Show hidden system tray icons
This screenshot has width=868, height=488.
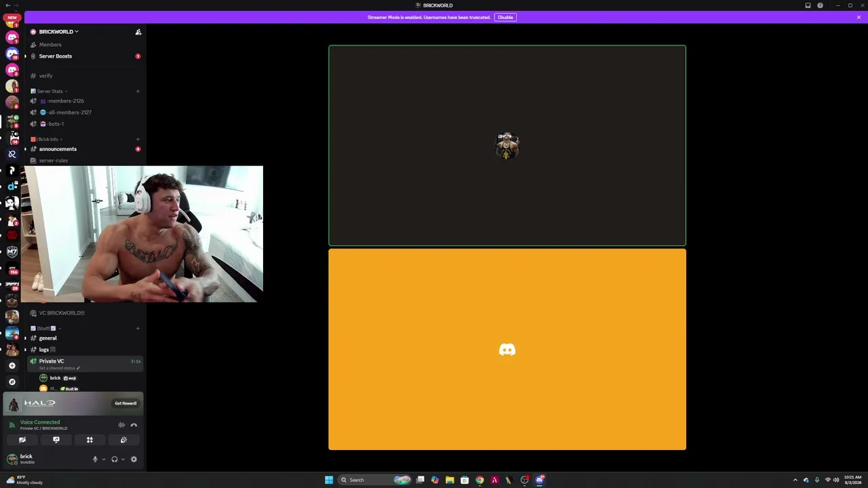pos(795,480)
